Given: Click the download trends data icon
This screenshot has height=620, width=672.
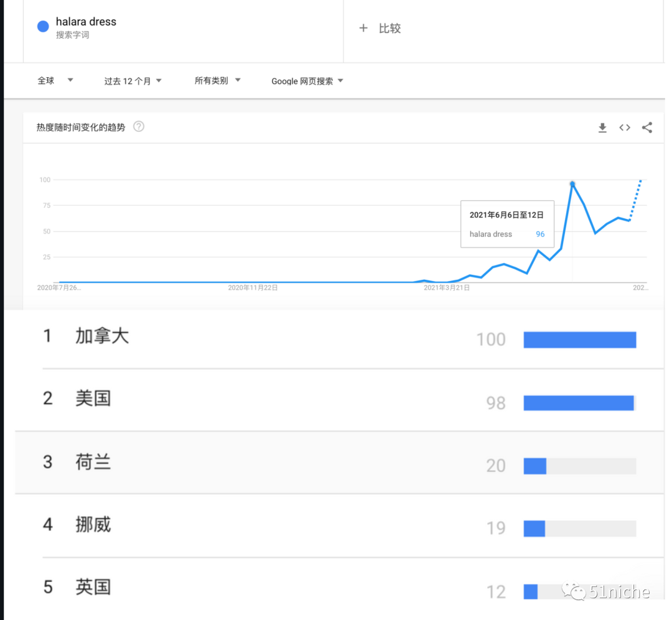Looking at the screenshot, I should tap(602, 127).
